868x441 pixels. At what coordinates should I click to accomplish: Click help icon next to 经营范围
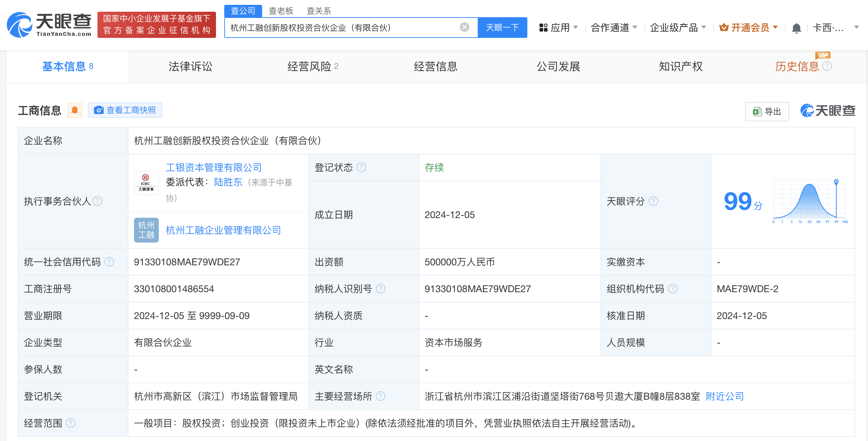71,423
